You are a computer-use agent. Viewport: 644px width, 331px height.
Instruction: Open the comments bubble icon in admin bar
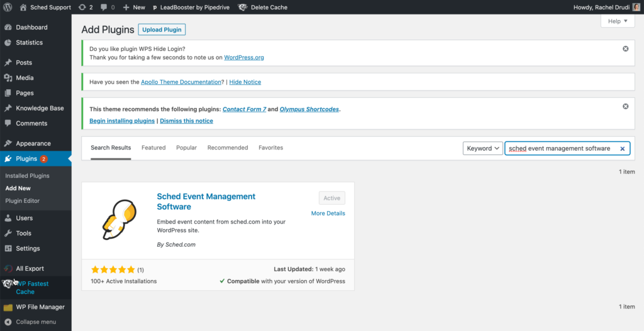pyautogui.click(x=104, y=7)
